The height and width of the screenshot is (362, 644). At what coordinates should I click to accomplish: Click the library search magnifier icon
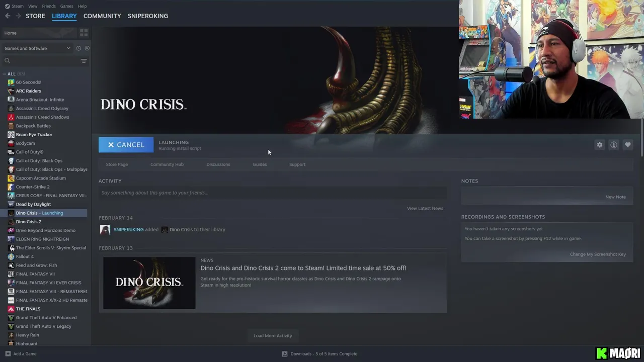7,61
